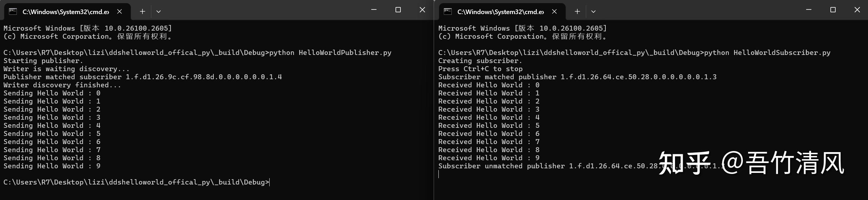Image resolution: width=868 pixels, height=200 pixels.
Task: Close the right cmd.exe tab
Action: [554, 12]
